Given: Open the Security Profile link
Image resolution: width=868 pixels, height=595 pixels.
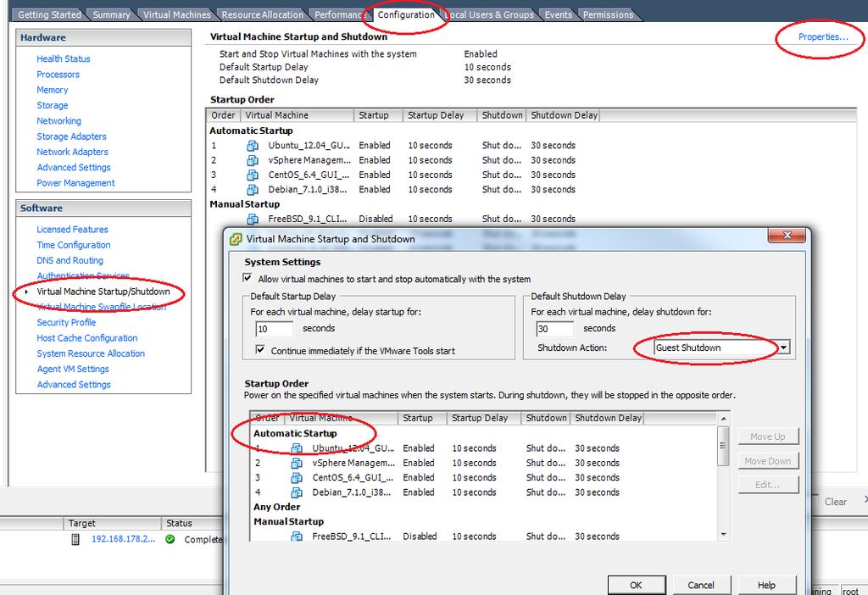Looking at the screenshot, I should click(x=66, y=322).
